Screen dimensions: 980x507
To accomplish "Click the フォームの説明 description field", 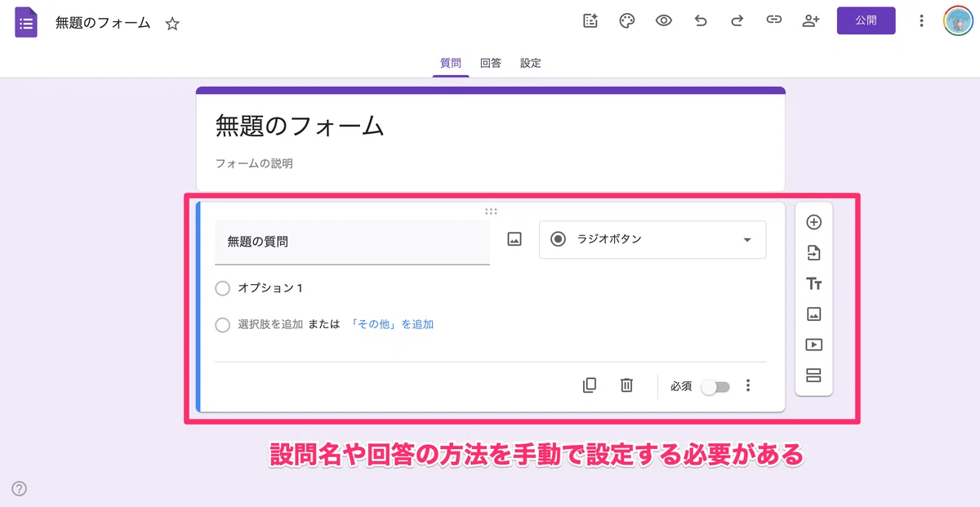I will 254,163.
